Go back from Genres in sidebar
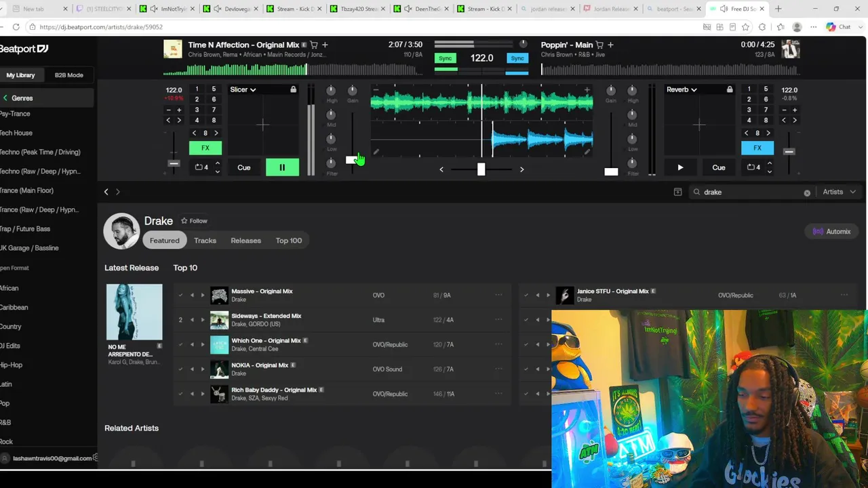868x488 pixels. 5,98
